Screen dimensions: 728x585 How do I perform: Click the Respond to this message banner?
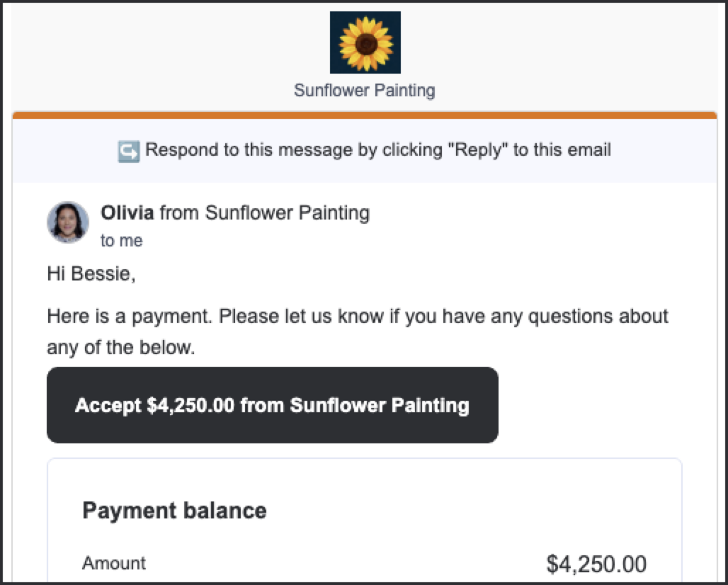pos(365,150)
